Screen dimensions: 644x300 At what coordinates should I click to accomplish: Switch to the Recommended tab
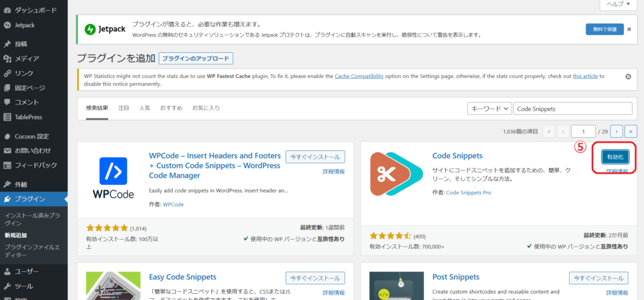tap(171, 108)
